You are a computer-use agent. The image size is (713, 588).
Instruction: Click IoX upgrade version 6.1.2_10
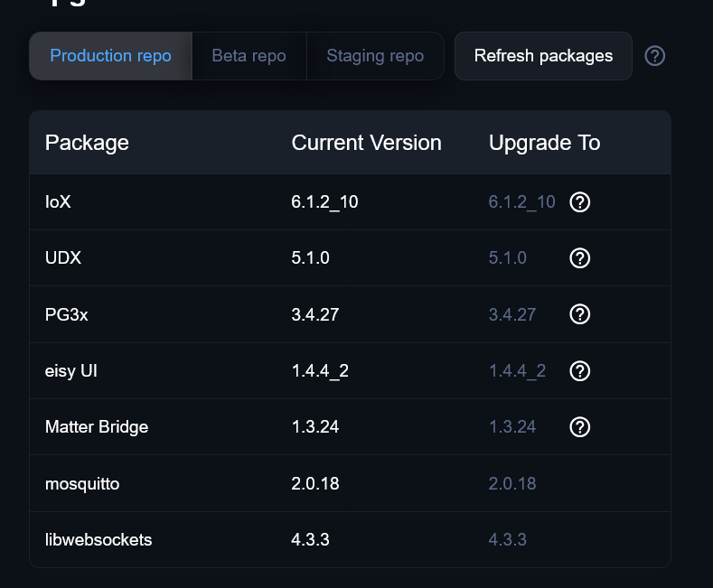pyautogui.click(x=522, y=201)
